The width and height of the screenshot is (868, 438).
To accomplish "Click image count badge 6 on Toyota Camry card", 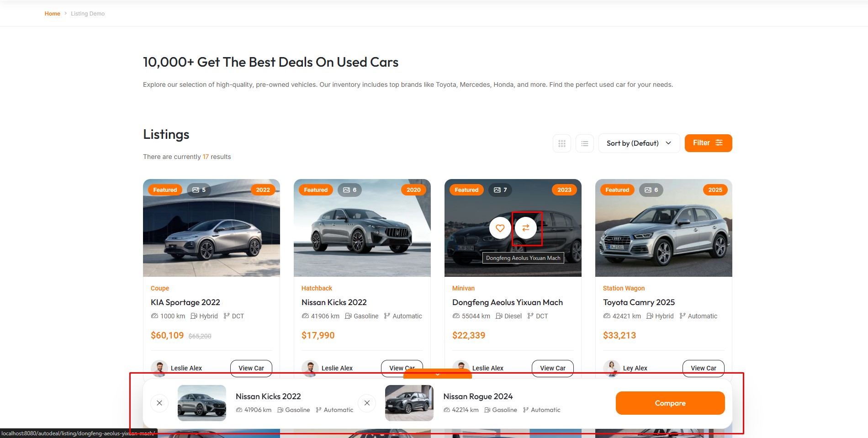I will point(651,190).
